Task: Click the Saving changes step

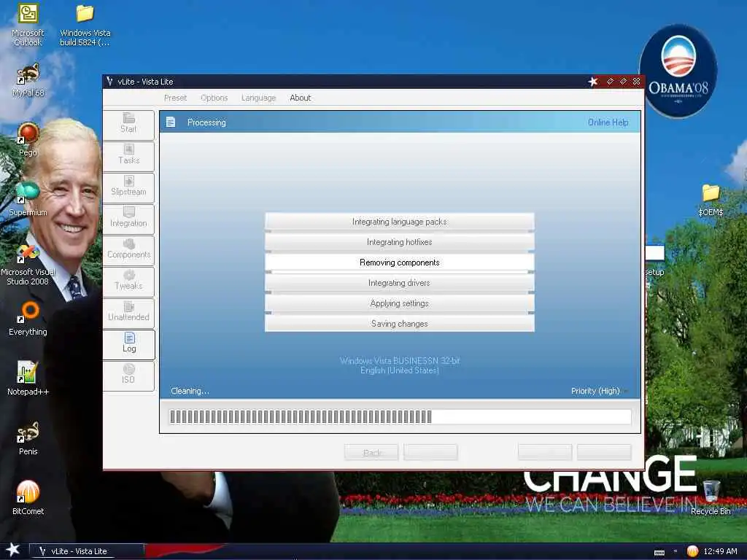Action: coord(399,324)
